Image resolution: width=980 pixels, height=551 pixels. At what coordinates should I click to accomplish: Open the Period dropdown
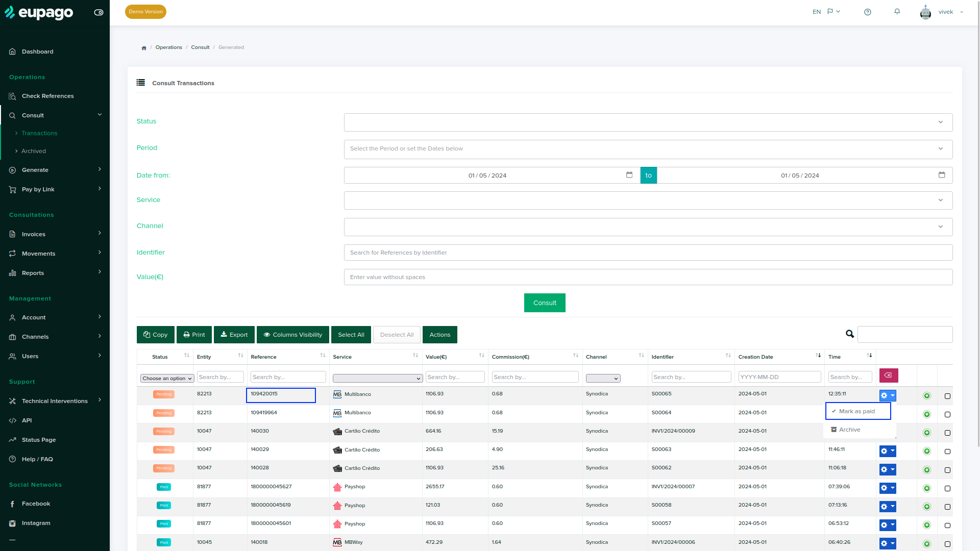pos(648,149)
